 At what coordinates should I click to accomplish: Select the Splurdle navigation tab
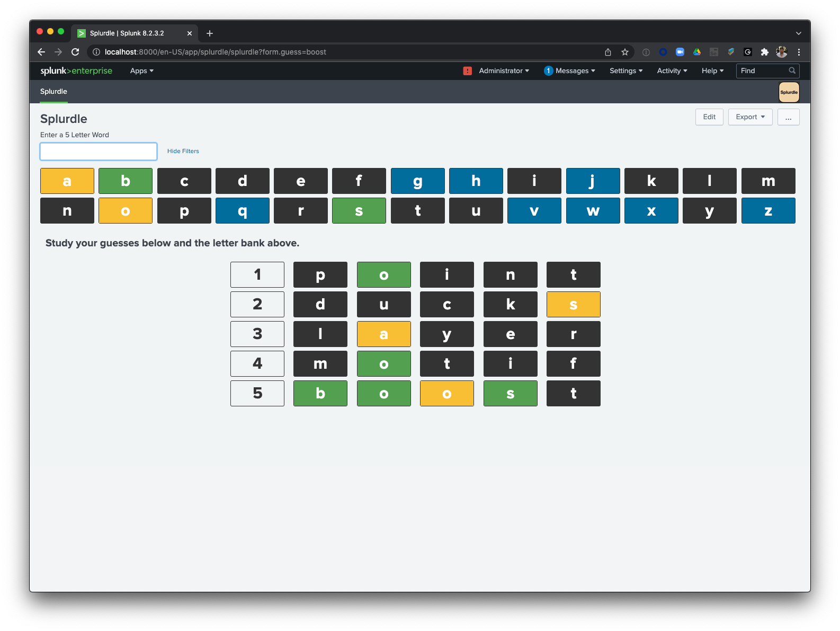point(53,92)
